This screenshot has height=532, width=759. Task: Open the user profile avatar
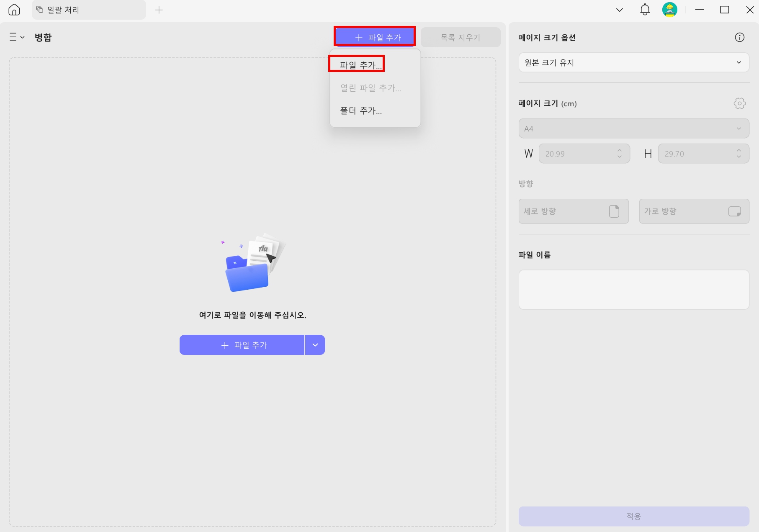coord(670,10)
